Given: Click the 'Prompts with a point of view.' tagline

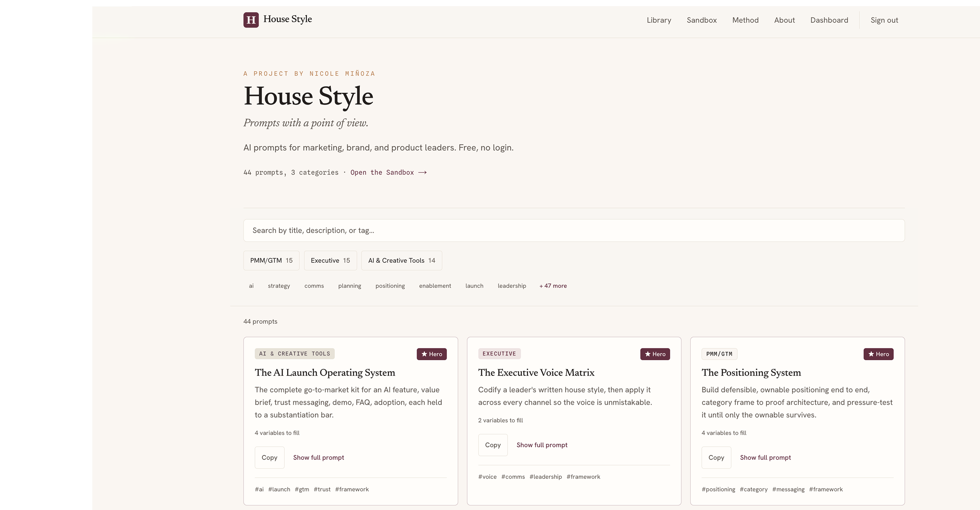Looking at the screenshot, I should [306, 123].
